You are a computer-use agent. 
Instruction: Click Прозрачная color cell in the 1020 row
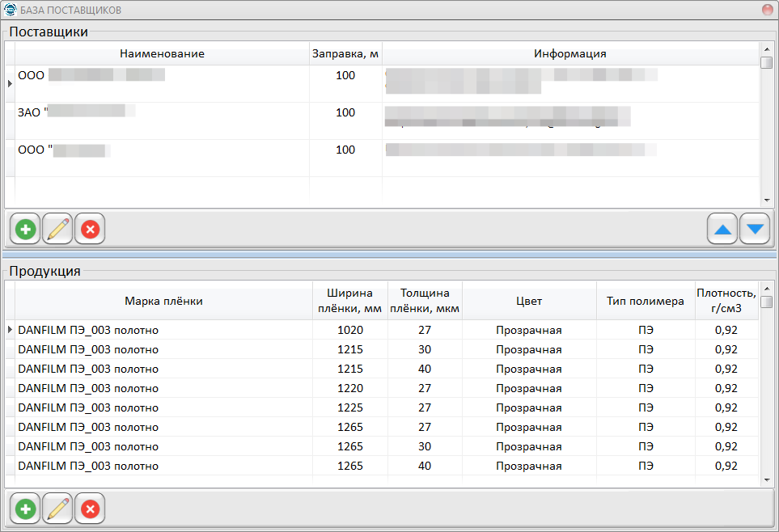coord(529,330)
